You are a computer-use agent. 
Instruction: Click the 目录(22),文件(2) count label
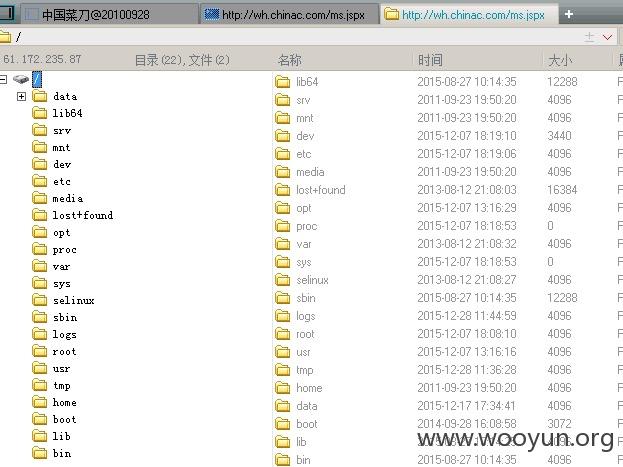click(182, 60)
